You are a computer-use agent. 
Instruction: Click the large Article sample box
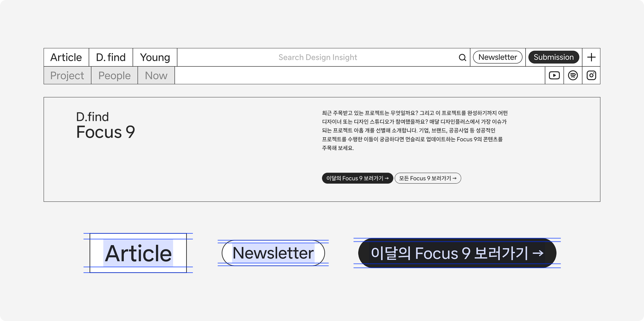coord(138,253)
